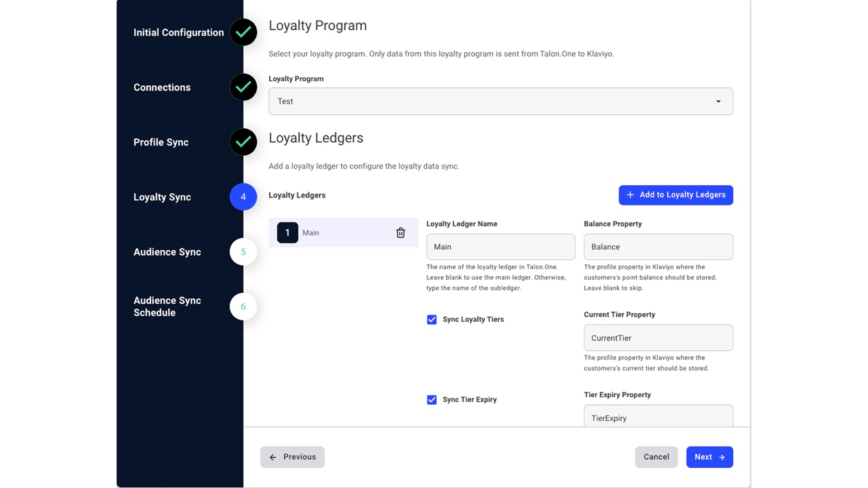
Task: Go back with the Previous button
Action: (292, 457)
